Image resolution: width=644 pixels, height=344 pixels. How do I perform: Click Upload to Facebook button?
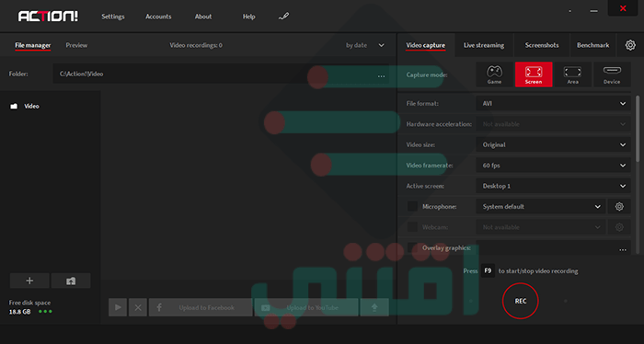pos(201,307)
